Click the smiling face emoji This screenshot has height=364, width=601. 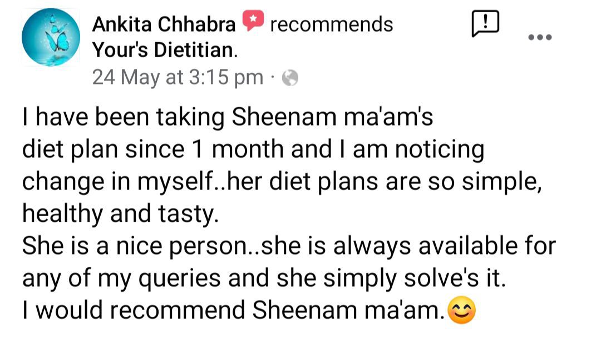pyautogui.click(x=462, y=310)
